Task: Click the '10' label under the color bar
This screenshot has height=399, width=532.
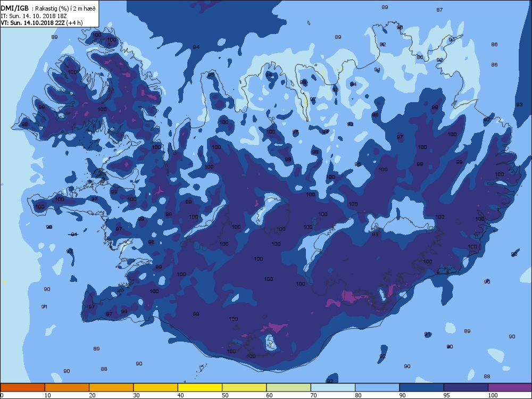Action: [x=47, y=395]
